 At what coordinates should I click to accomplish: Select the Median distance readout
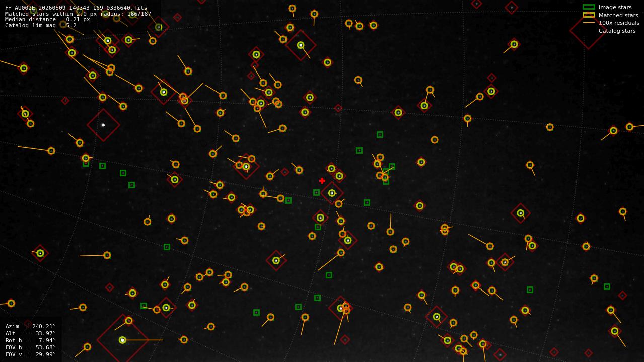pyautogui.click(x=47, y=19)
